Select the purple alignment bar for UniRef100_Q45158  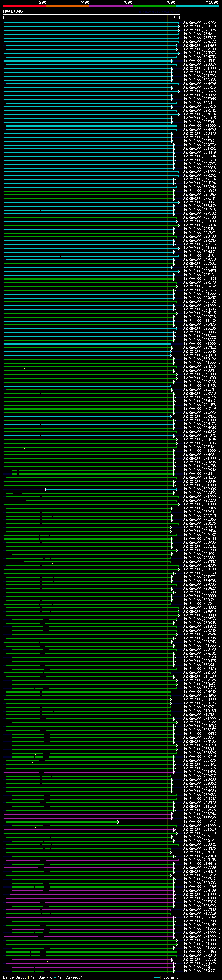point(93,860)
